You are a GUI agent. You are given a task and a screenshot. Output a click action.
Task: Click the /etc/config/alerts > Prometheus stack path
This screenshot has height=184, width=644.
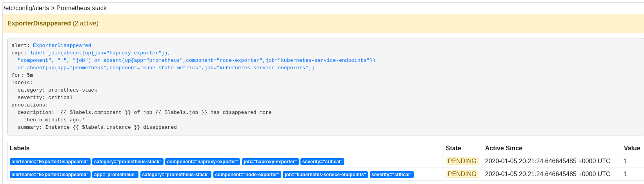[x=55, y=8]
